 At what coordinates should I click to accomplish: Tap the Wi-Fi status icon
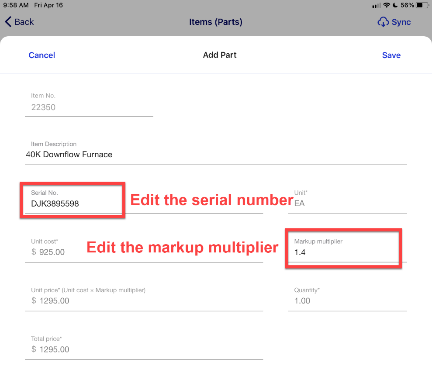[x=387, y=5]
